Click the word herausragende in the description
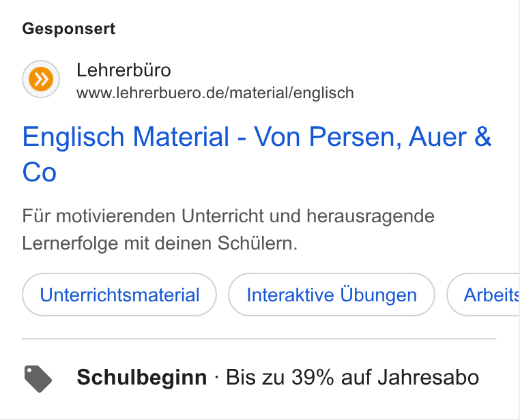Image resolution: width=520 pixels, height=420 pixels. click(x=371, y=217)
